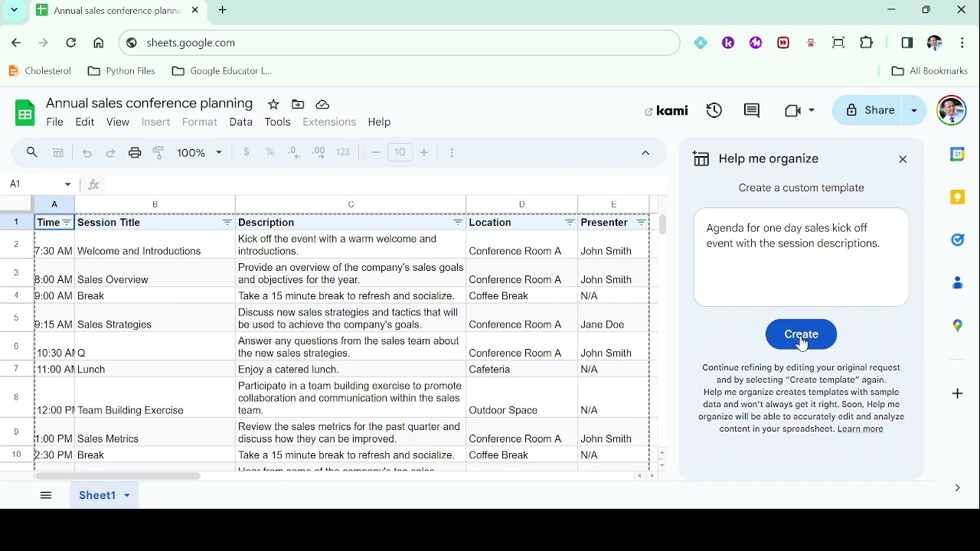Increase font size plus button
This screenshot has width=980, height=551.
pos(424,152)
